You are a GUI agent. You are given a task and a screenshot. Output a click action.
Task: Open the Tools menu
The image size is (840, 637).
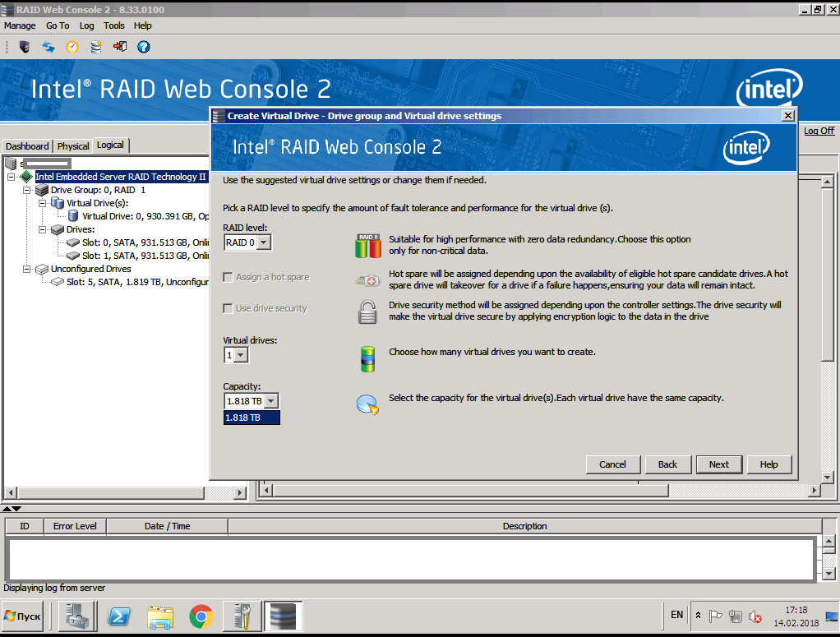(x=114, y=25)
